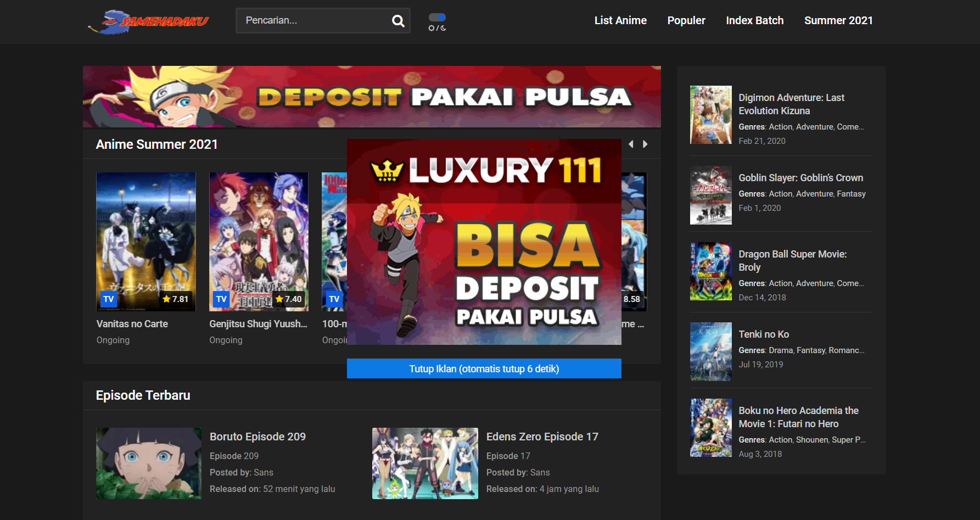Toggle the dark mode switch in the header
Screen dimensions: 980x520
(436, 17)
